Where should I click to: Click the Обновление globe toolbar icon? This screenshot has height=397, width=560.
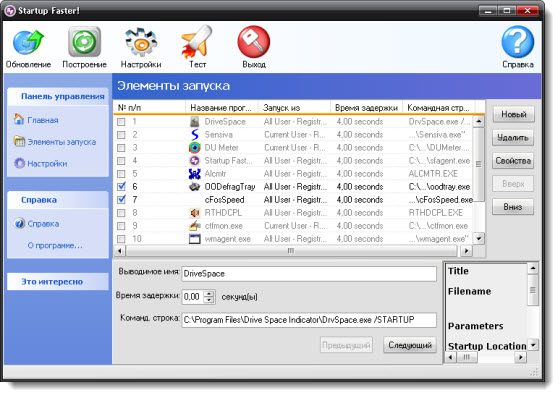pos(28,42)
